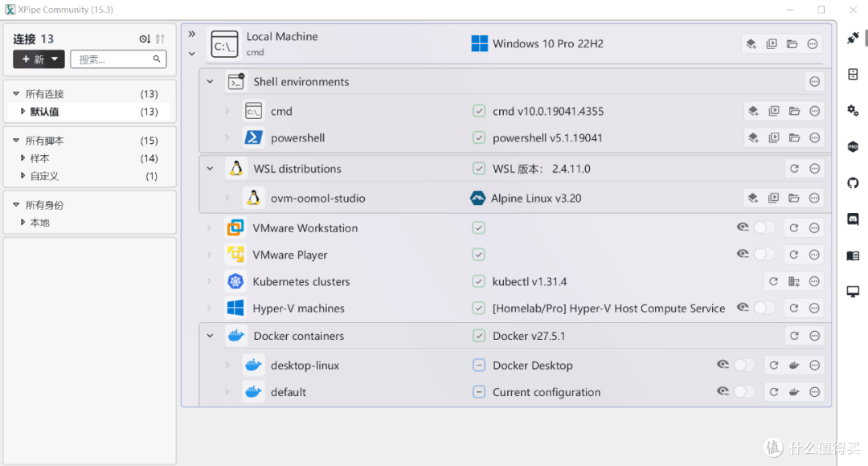
Task: Open settings gears icon in sidebar
Action: [x=853, y=111]
